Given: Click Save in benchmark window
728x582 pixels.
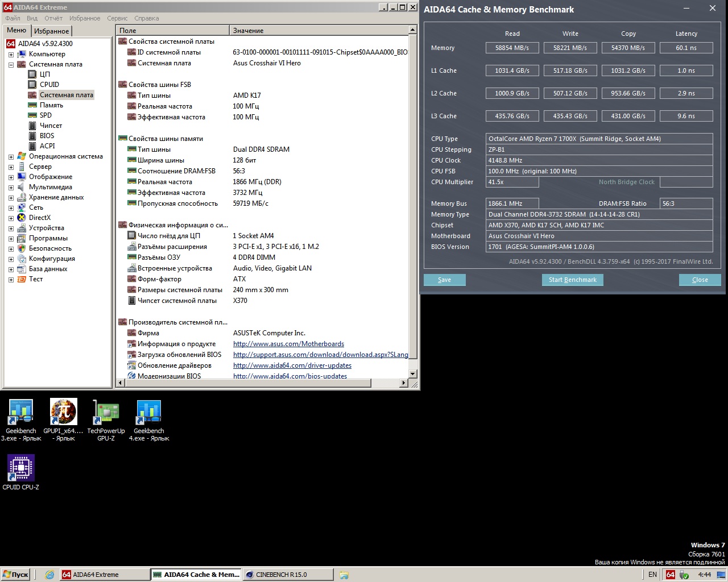Looking at the screenshot, I should click(x=445, y=280).
